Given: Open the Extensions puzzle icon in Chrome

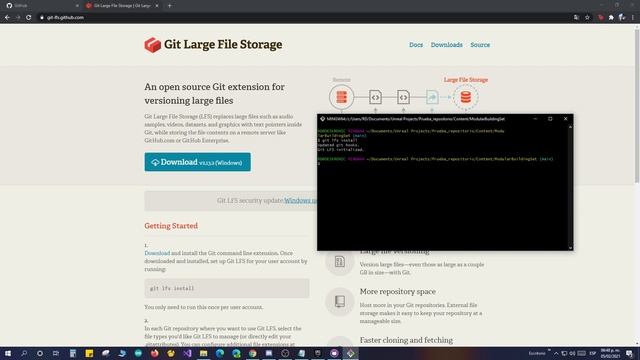Looking at the screenshot, I should coord(611,18).
